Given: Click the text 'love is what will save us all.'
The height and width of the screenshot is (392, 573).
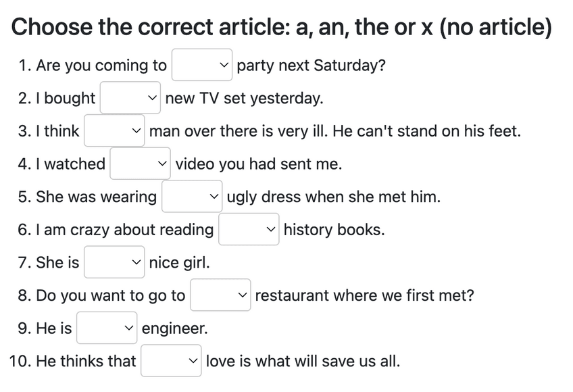Looking at the screenshot, I should pyautogui.click(x=303, y=362).
